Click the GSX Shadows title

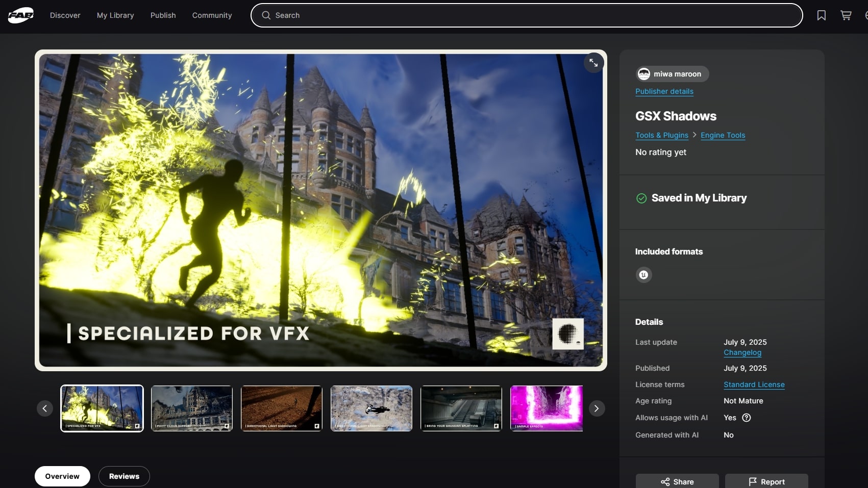click(676, 116)
